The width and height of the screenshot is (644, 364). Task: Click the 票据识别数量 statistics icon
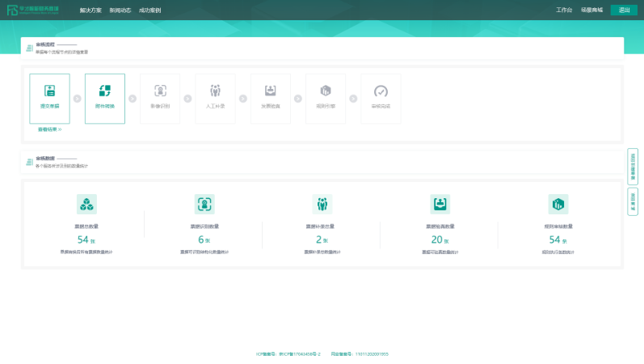point(204,204)
